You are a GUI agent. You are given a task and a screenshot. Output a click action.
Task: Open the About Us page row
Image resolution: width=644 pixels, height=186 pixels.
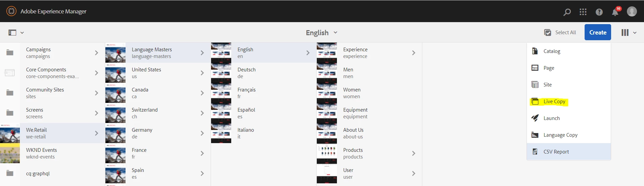369,133
